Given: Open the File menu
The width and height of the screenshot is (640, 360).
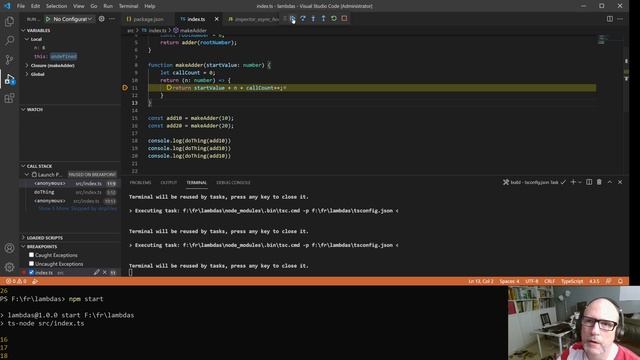Looking at the screenshot, I should 20,6.
